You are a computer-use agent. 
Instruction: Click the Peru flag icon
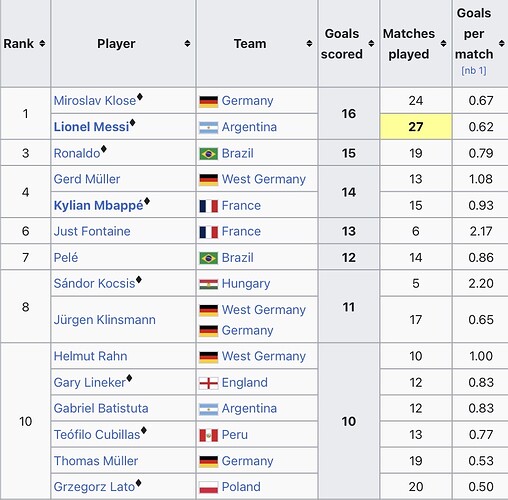coord(209,435)
